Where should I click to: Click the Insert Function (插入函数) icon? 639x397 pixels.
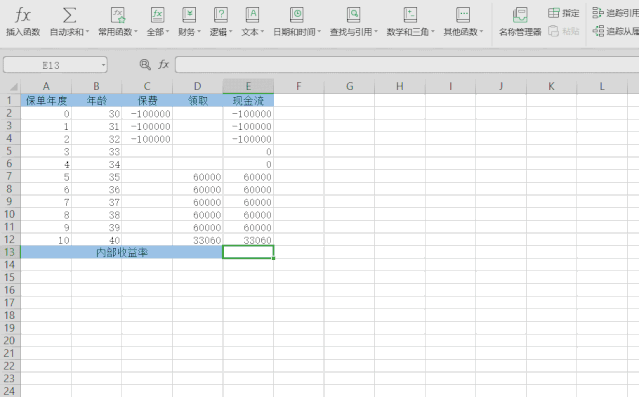point(22,15)
